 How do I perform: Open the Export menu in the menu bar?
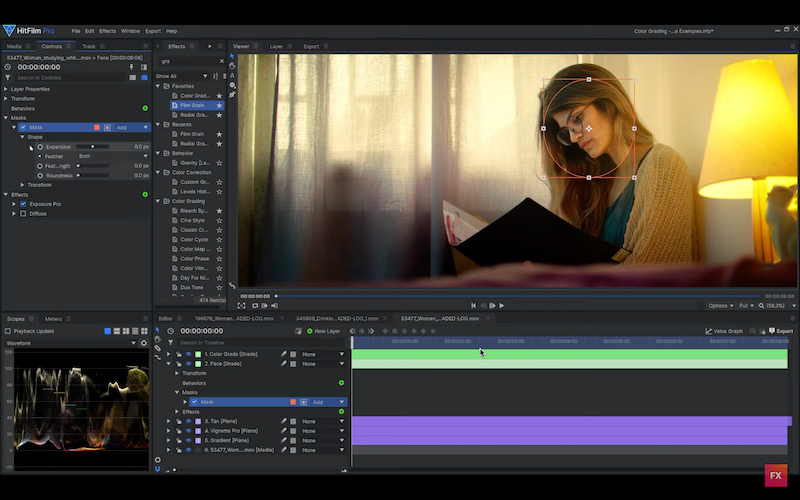point(153,31)
